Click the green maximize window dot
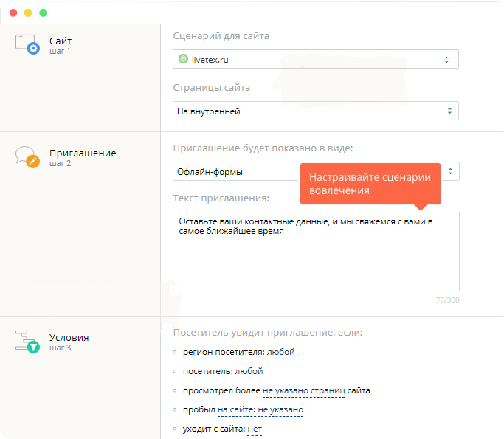 pos(43,13)
